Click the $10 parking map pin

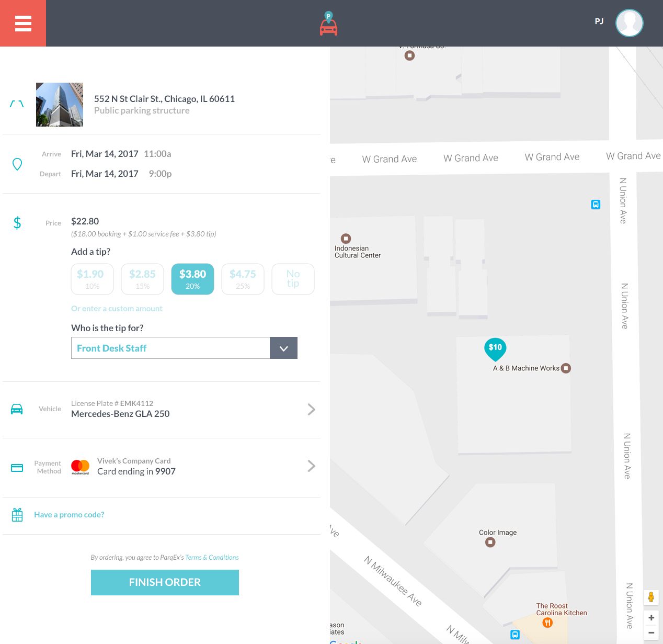pos(495,348)
